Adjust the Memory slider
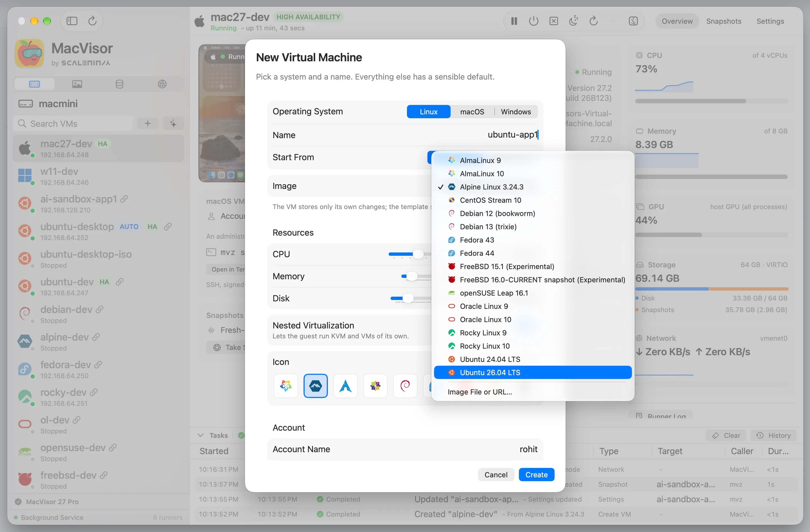 click(x=412, y=276)
